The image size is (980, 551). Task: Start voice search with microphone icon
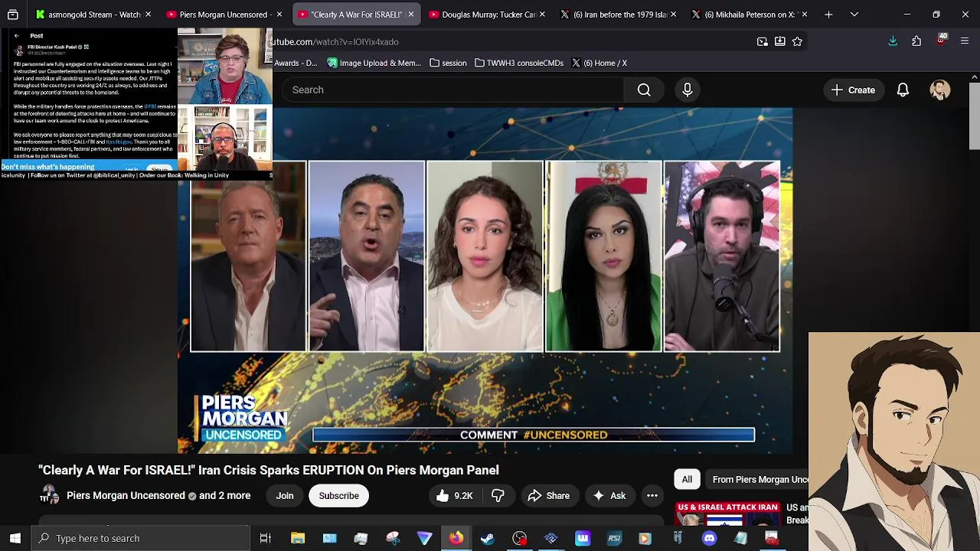pyautogui.click(x=688, y=90)
